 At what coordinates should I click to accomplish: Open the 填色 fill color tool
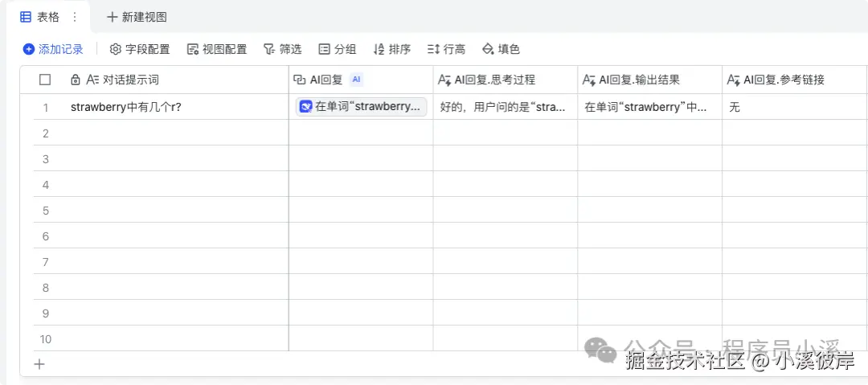tap(501, 49)
